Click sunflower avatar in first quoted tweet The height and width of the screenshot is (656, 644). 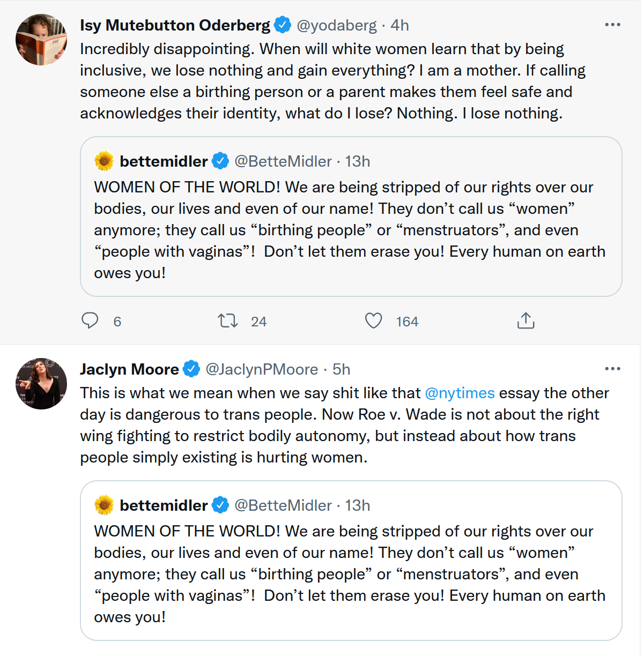click(x=104, y=161)
